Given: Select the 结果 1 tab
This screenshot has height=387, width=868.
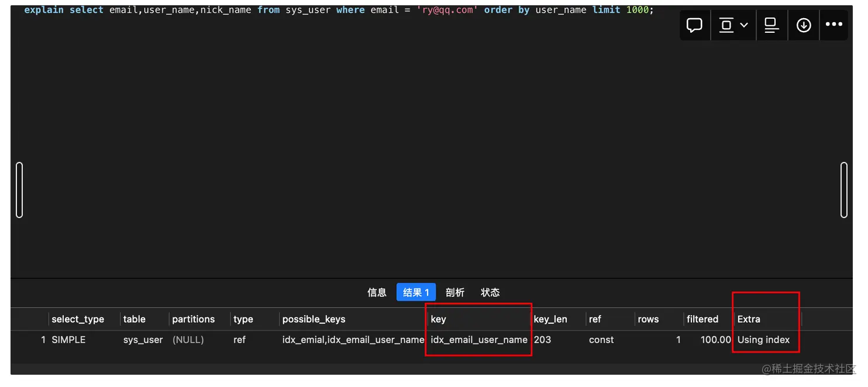Looking at the screenshot, I should (x=416, y=292).
